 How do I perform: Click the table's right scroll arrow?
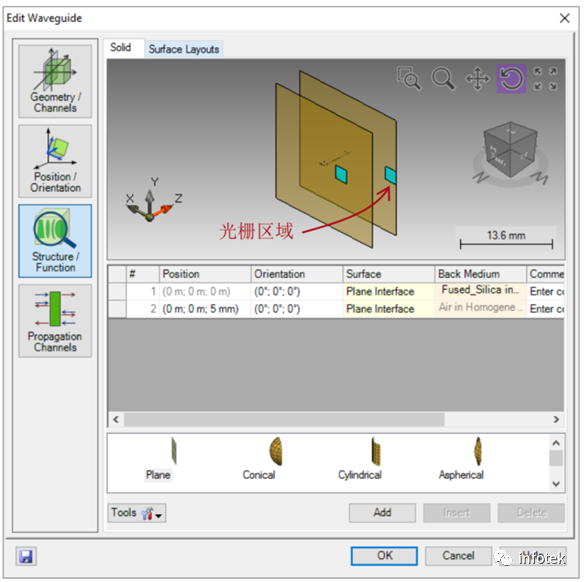pyautogui.click(x=556, y=420)
